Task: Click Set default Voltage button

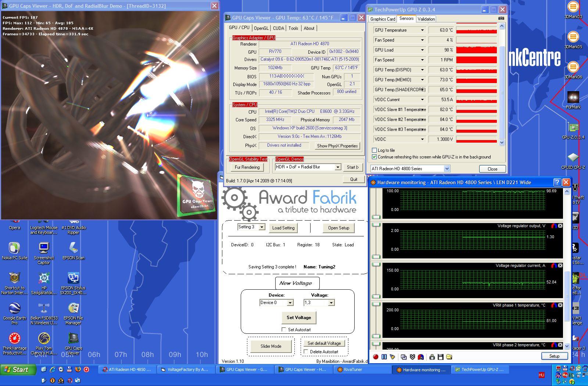Action: [x=324, y=343]
